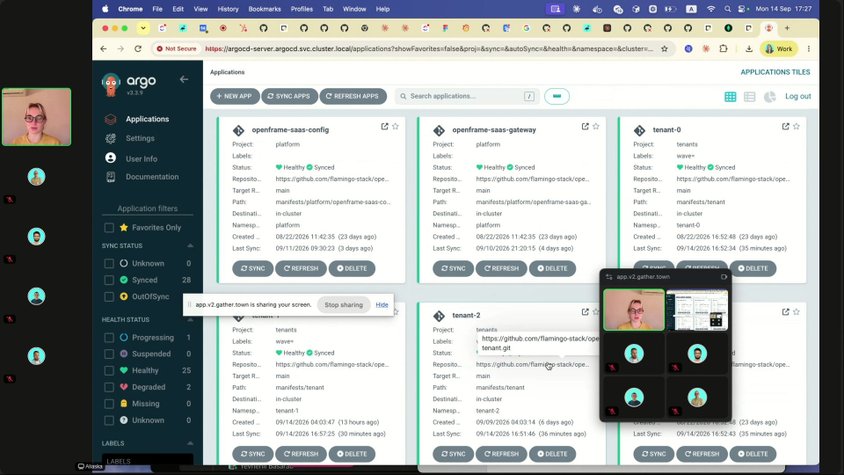Collapse the Argo sidebar with back arrow
Image resolution: width=844 pixels, height=475 pixels.
tap(184, 79)
